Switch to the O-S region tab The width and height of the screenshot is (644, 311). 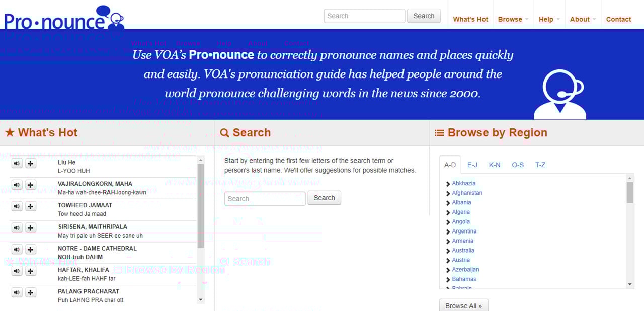click(x=518, y=165)
